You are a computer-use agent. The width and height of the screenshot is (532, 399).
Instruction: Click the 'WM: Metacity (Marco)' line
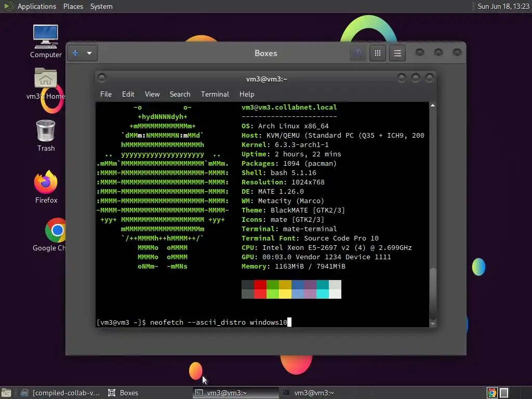pos(283,201)
